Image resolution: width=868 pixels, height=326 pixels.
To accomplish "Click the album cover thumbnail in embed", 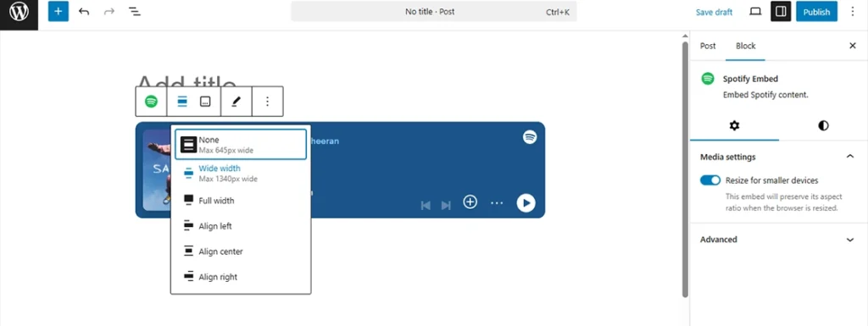I will (157, 170).
